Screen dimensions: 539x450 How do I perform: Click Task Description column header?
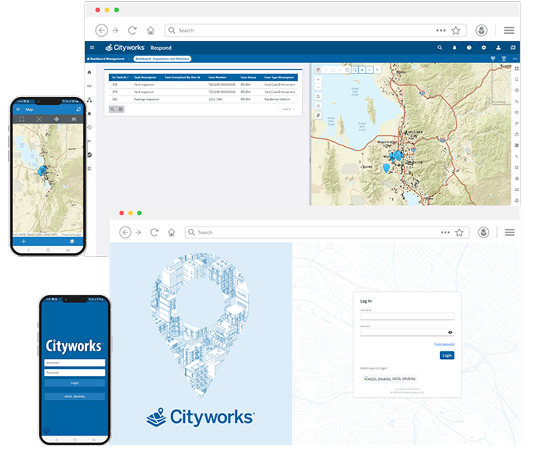pos(145,77)
